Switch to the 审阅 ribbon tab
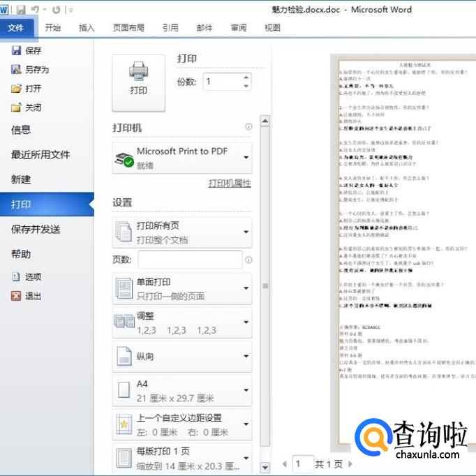The height and width of the screenshot is (476, 476). [x=239, y=28]
